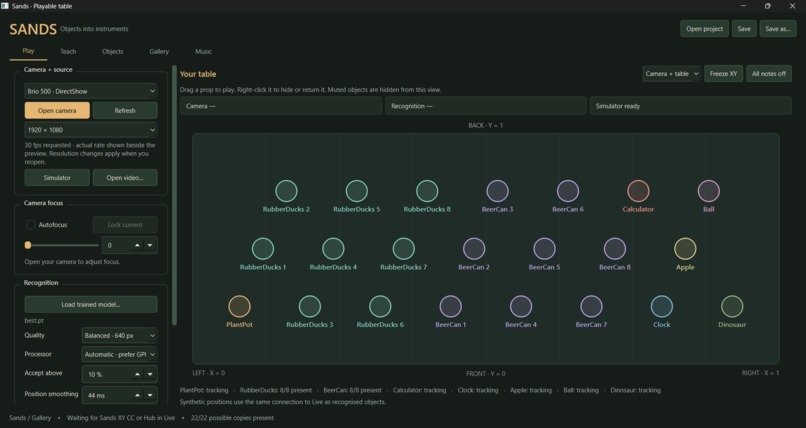This screenshot has height=428, width=806.
Task: Select the RubberDucks 5 prop circle
Action: click(357, 191)
